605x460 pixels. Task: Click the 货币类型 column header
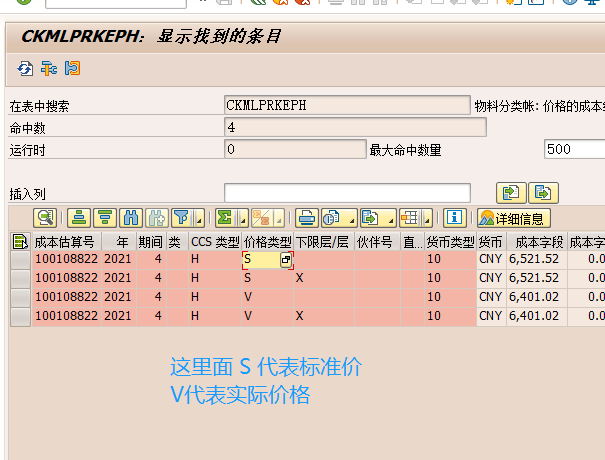tap(450, 242)
